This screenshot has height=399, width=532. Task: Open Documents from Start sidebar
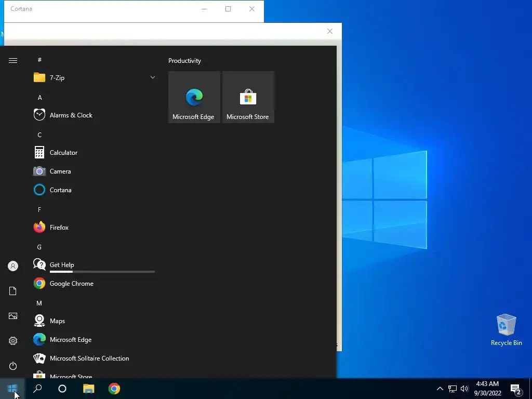pyautogui.click(x=13, y=291)
